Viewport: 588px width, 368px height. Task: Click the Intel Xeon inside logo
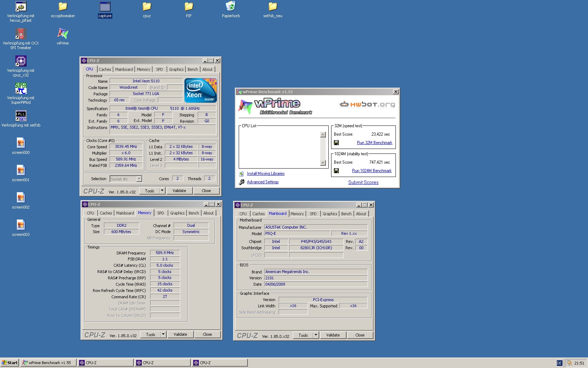(201, 90)
